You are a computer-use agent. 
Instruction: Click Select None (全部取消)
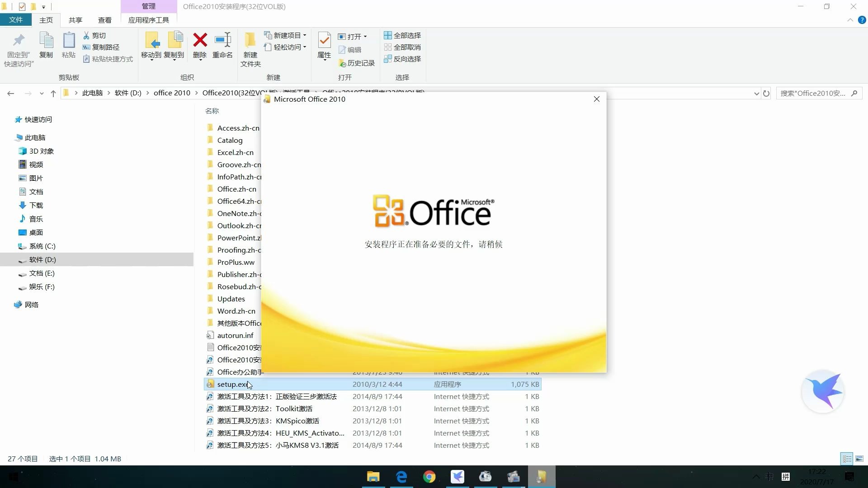[402, 47]
